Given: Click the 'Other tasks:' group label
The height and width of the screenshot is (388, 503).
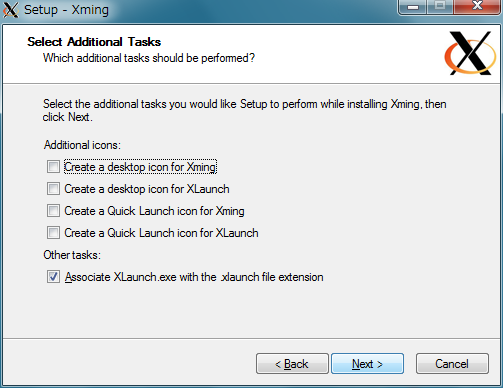Looking at the screenshot, I should coord(72,255).
